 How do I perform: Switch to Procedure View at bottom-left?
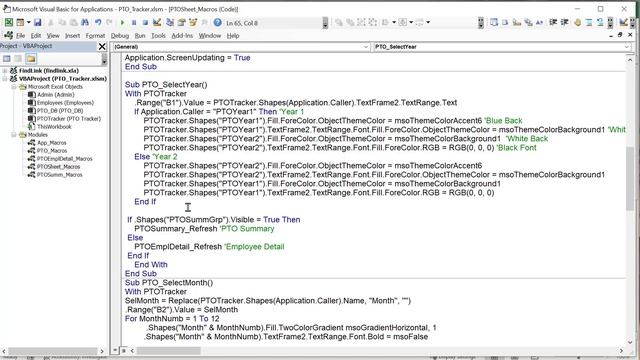click(x=116, y=350)
